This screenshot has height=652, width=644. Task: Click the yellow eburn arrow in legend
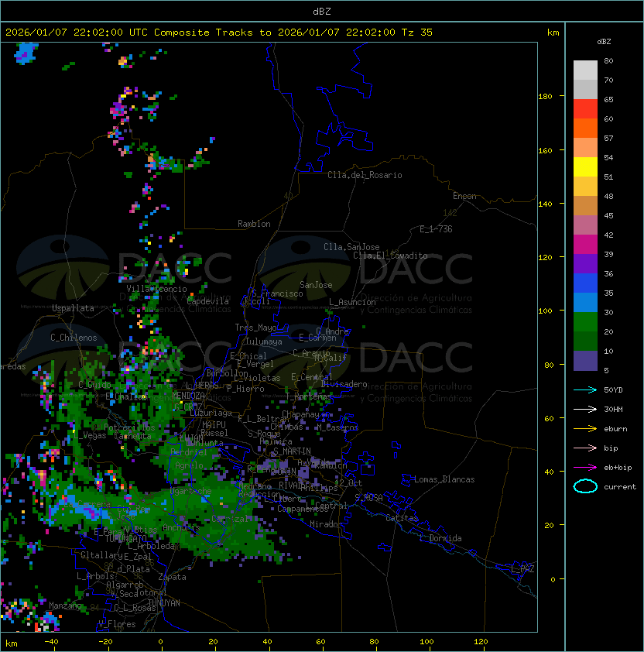[585, 429]
